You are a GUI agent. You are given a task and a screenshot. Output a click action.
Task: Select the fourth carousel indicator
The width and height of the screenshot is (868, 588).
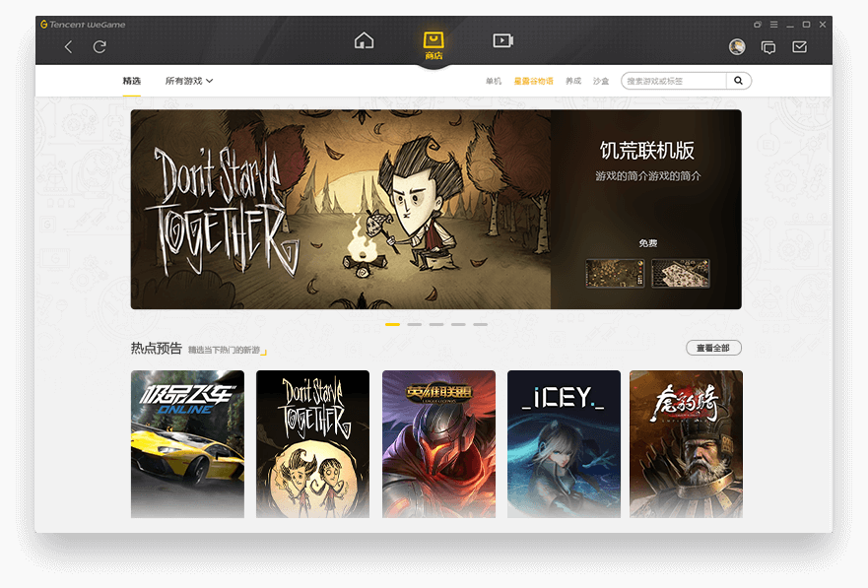(458, 325)
